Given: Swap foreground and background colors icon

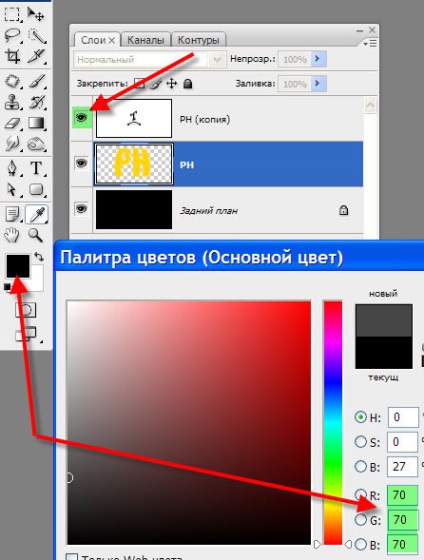Looking at the screenshot, I should 39,256.
